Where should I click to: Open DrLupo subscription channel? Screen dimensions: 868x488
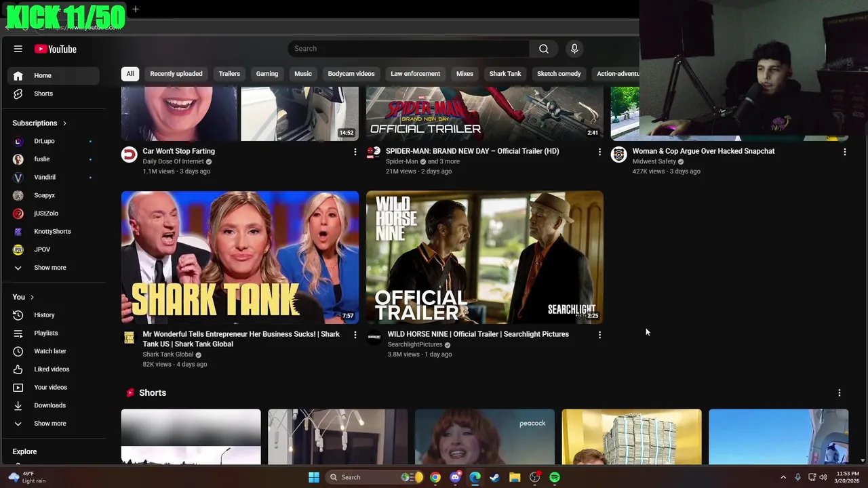53,141
